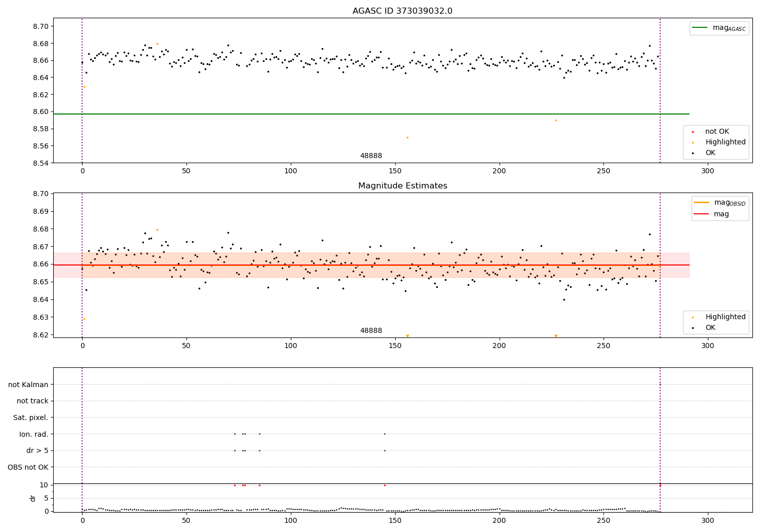Click the pink shaded band left of x=0 in middle plot
This screenshot has width=760, height=532.
(x=67, y=265)
